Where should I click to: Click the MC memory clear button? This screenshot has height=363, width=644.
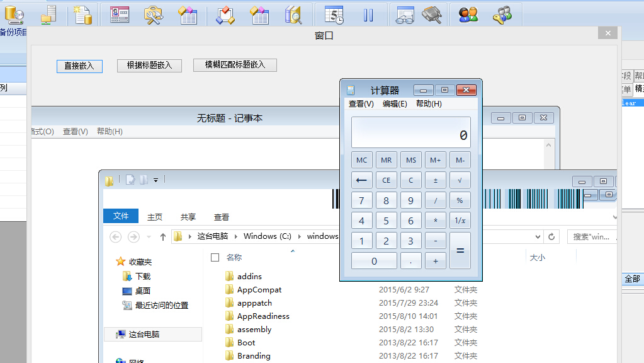point(362,160)
